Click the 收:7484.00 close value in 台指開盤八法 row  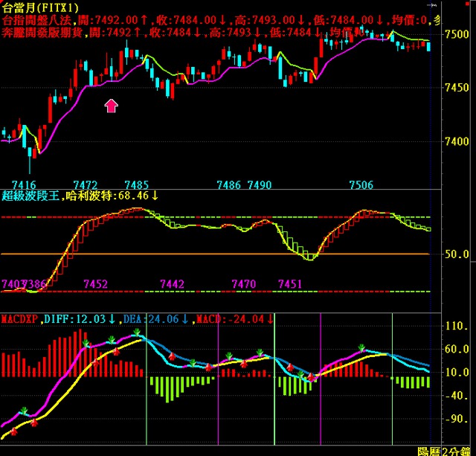pyautogui.click(x=192, y=20)
